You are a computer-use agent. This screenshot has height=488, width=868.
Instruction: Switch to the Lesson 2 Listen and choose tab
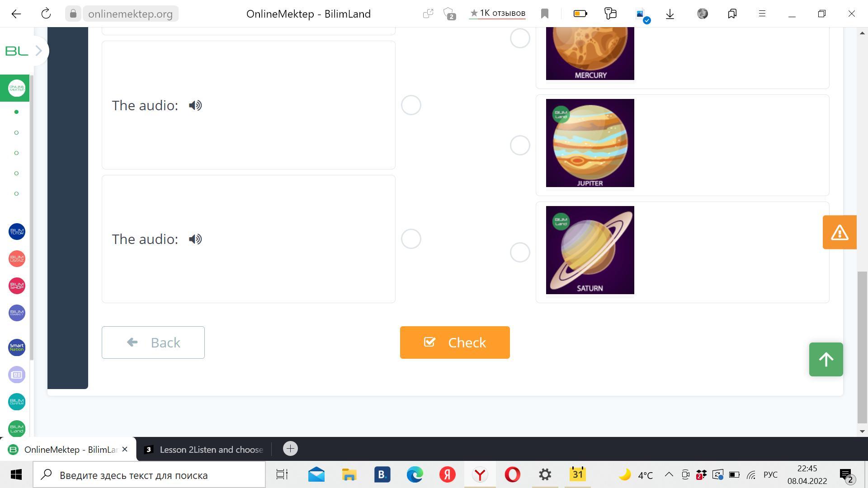click(x=204, y=450)
